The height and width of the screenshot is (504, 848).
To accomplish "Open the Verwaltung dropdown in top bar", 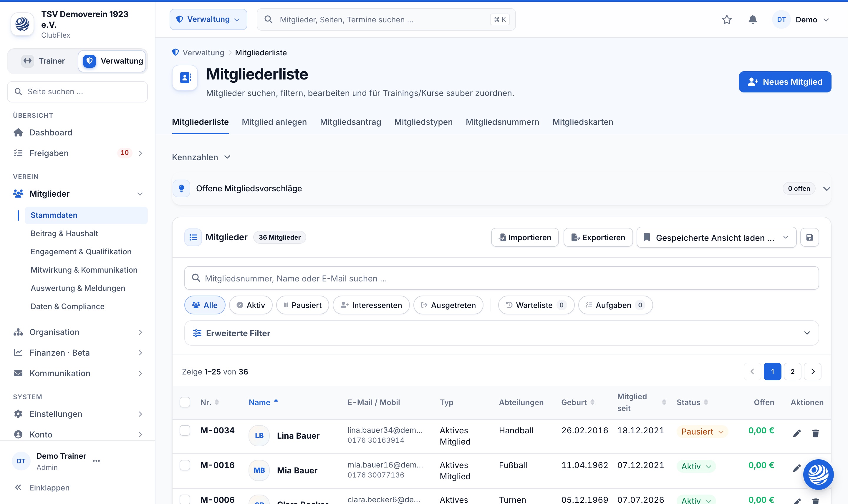I will coord(208,19).
